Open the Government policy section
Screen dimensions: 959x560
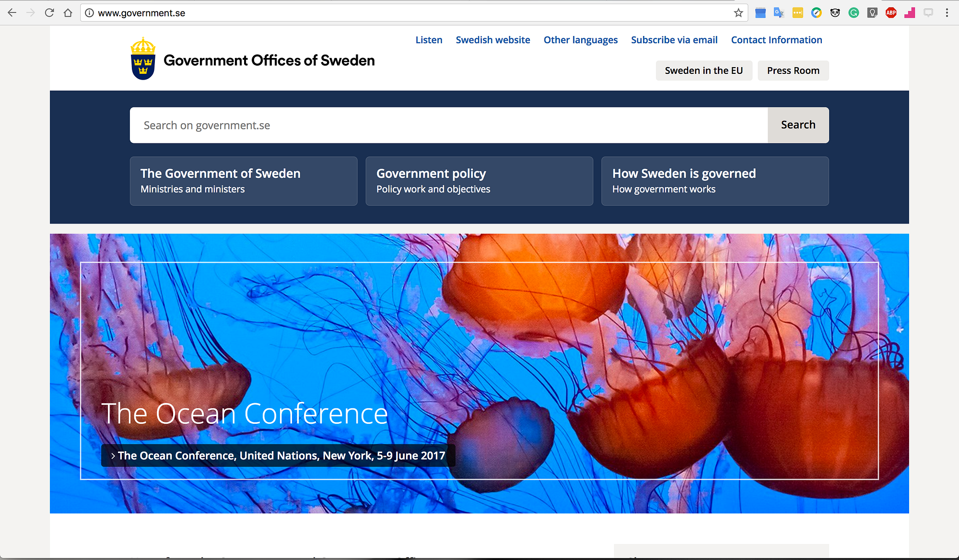click(479, 181)
